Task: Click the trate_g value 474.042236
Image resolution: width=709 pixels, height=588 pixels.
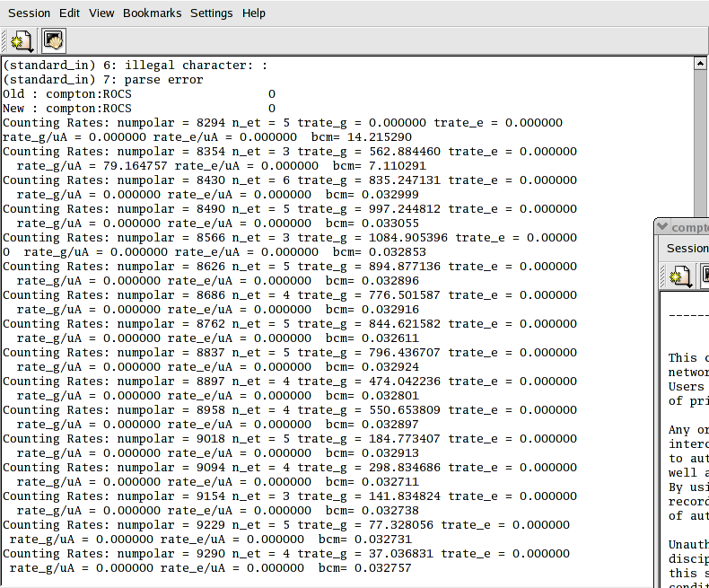Action: point(405,382)
